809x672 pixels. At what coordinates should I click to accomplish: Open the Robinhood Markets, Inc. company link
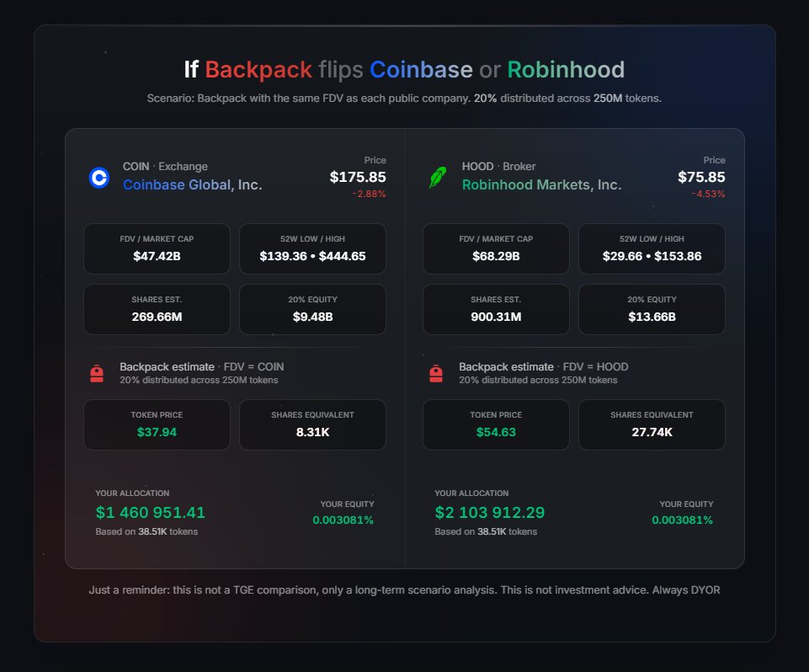click(x=540, y=184)
